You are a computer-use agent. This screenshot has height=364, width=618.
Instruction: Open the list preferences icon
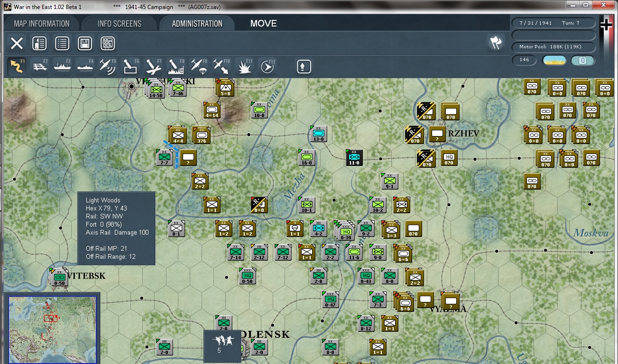(62, 44)
